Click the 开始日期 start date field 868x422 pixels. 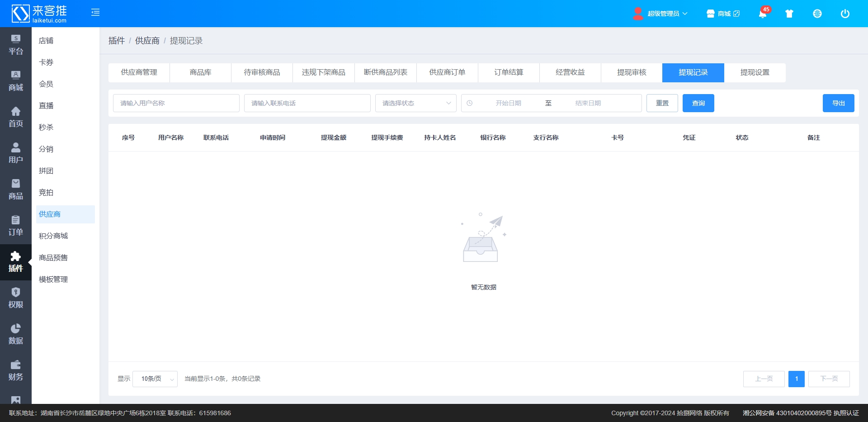(508, 103)
